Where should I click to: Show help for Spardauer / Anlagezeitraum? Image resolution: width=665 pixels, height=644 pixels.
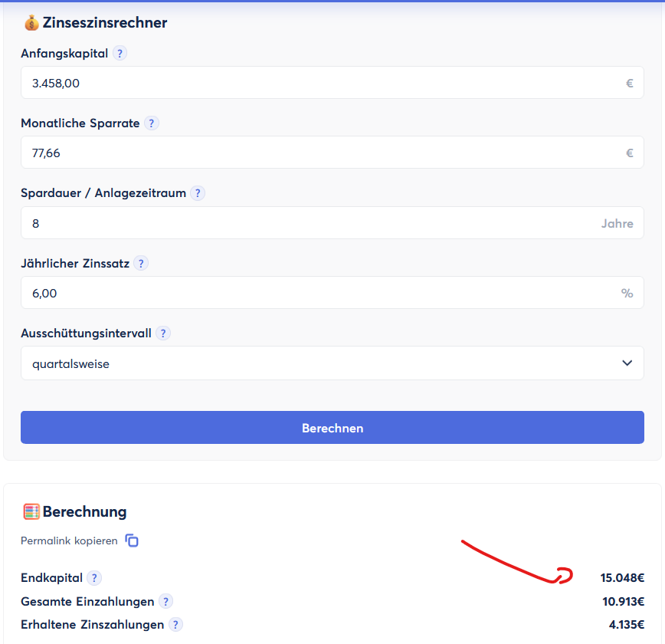coord(198,193)
